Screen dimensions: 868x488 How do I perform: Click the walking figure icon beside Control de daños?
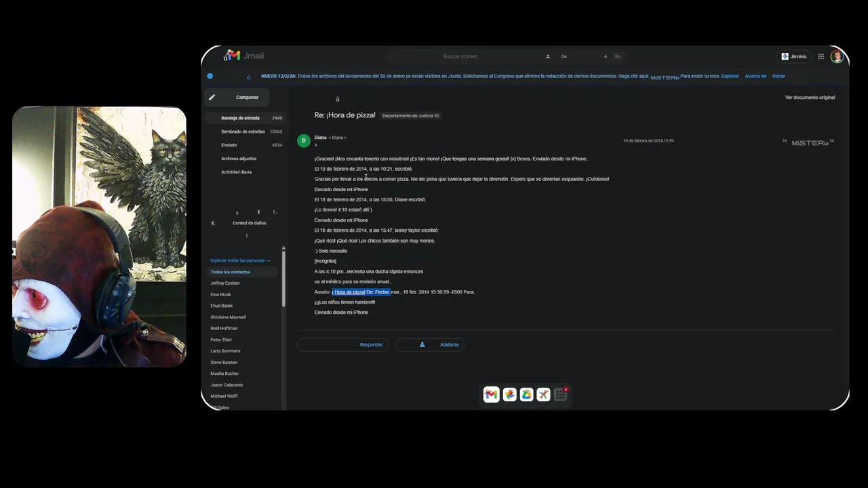213,223
